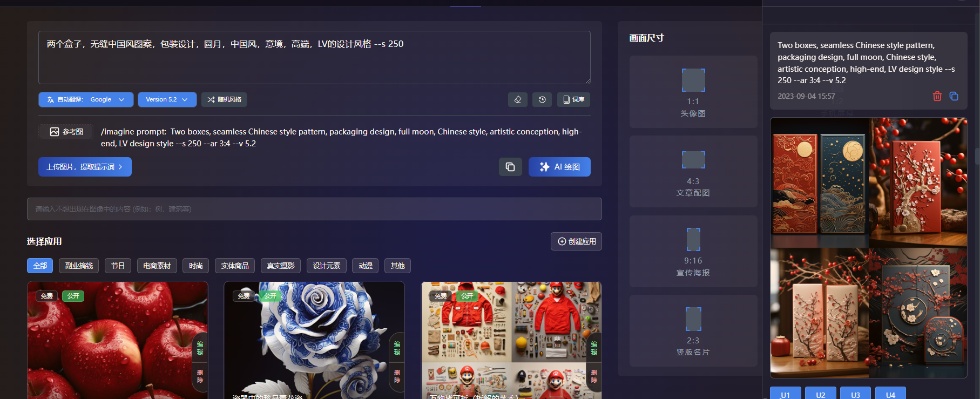Click 编辑 on the porcelain rose card
The width and height of the screenshot is (980, 399).
(x=397, y=348)
